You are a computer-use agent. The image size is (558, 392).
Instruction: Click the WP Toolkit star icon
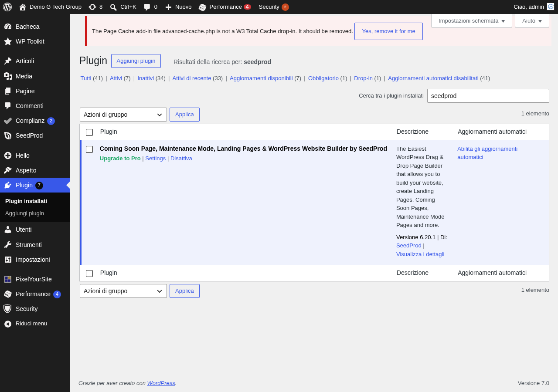click(8, 41)
